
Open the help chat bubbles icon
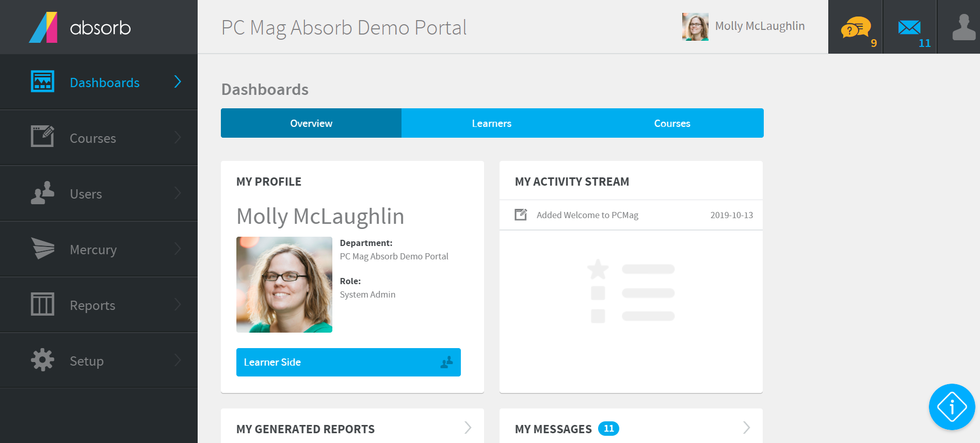point(856,27)
